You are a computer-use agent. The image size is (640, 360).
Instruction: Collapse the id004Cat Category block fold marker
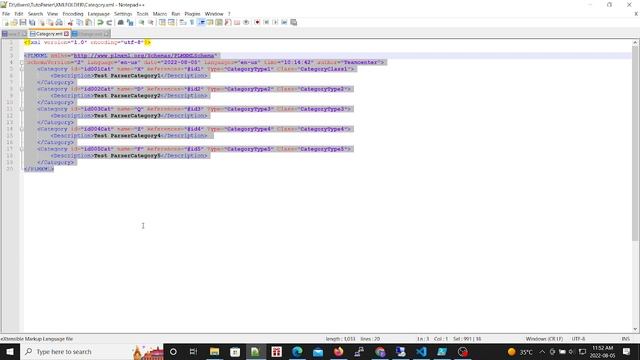(22, 129)
